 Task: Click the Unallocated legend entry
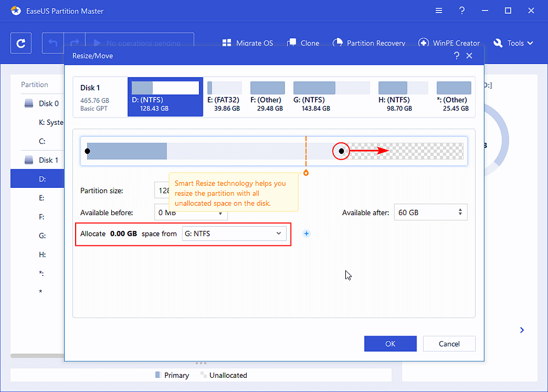224,375
